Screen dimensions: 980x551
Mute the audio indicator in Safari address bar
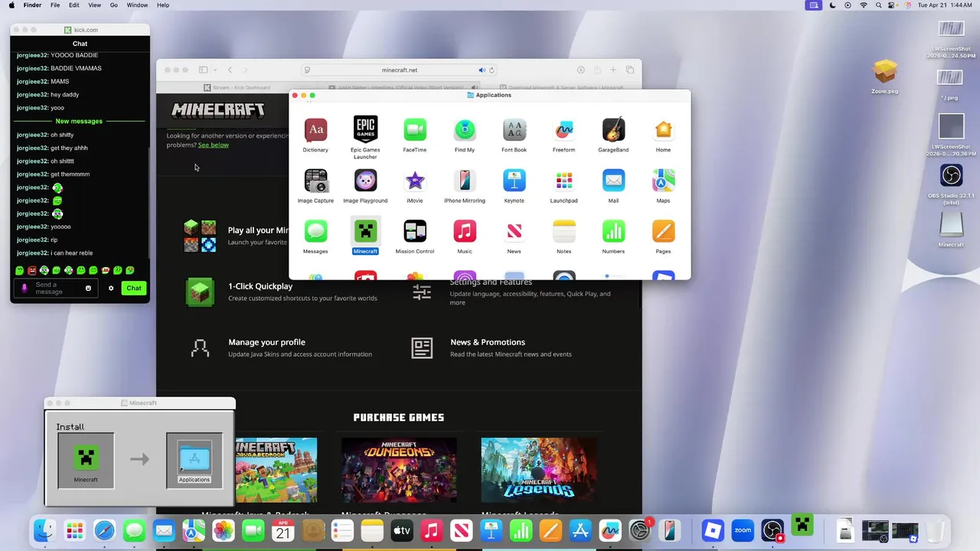tap(482, 70)
